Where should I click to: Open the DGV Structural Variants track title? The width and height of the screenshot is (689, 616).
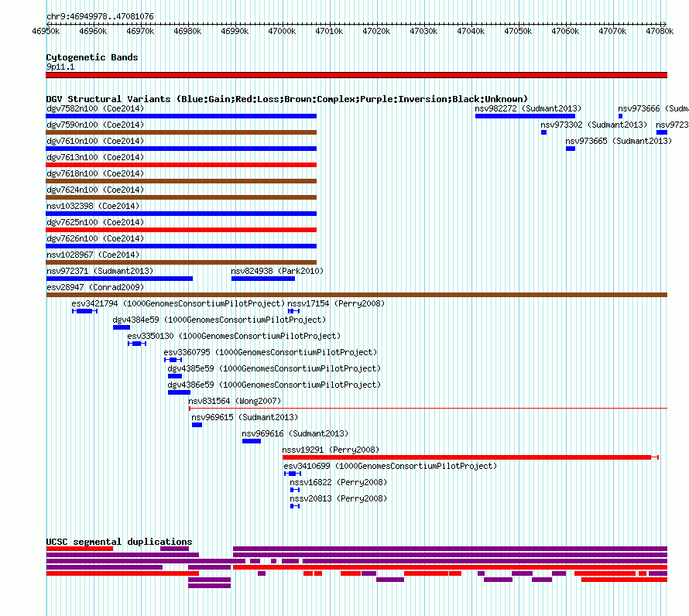(287, 99)
